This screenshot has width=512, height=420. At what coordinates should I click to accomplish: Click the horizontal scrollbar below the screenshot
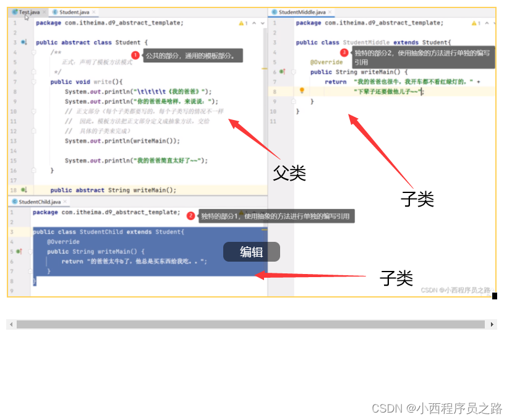[247, 324]
